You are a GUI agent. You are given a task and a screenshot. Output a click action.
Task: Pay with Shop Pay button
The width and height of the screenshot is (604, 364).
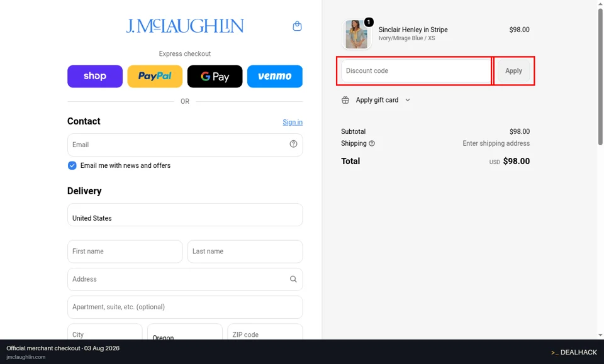[x=95, y=76]
